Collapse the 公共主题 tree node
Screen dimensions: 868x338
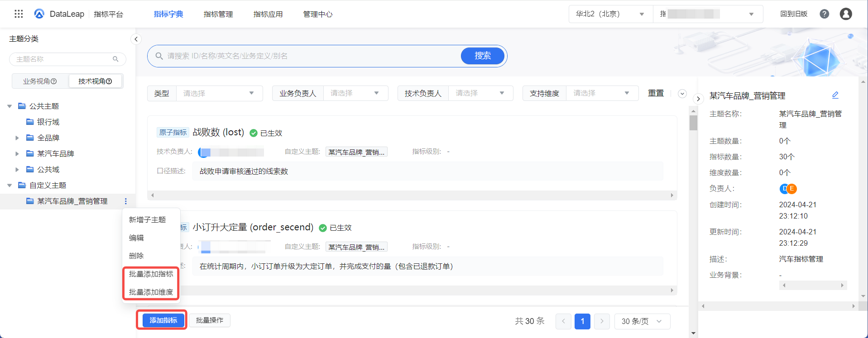10,106
